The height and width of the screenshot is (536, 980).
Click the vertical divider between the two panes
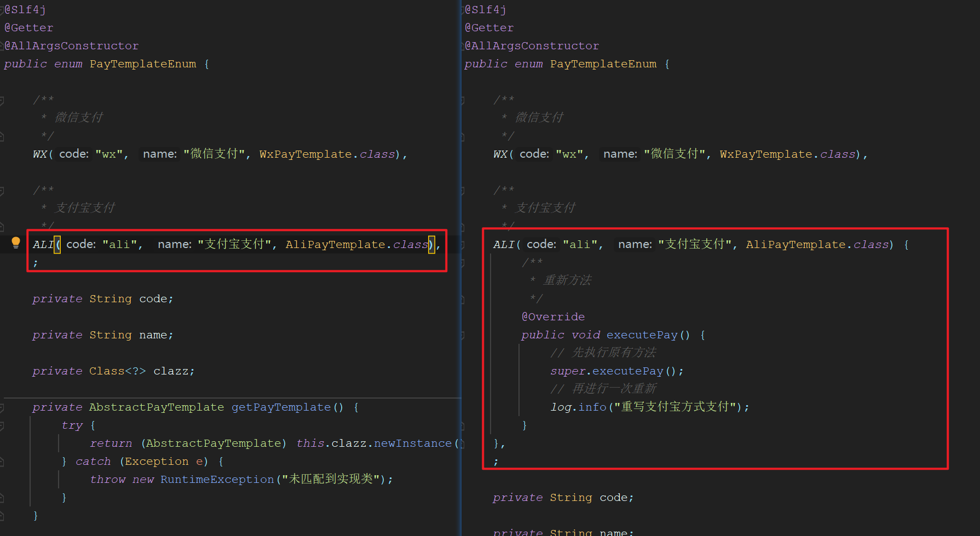point(460,268)
